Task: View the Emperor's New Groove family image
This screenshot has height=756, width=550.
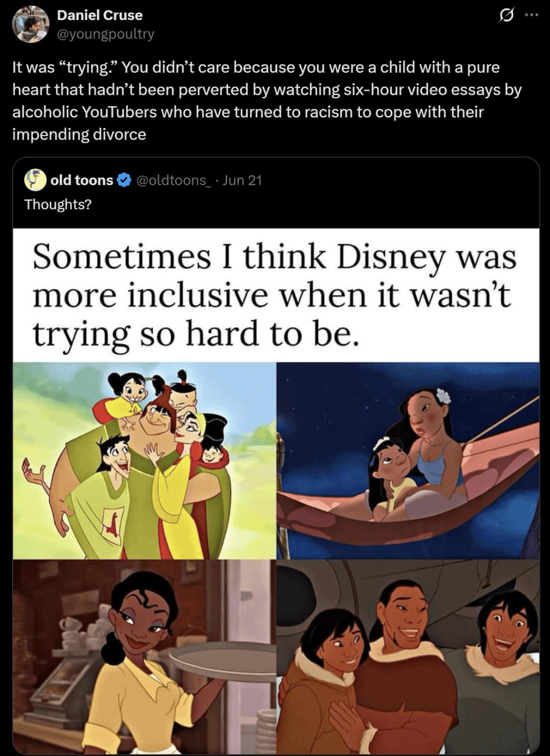Action: pos(144,460)
